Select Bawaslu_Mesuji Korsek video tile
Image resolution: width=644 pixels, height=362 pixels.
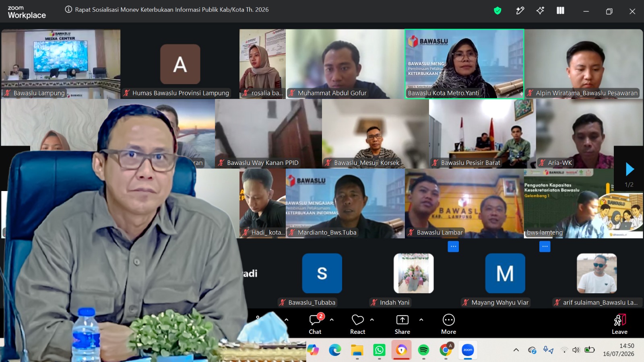point(376,134)
